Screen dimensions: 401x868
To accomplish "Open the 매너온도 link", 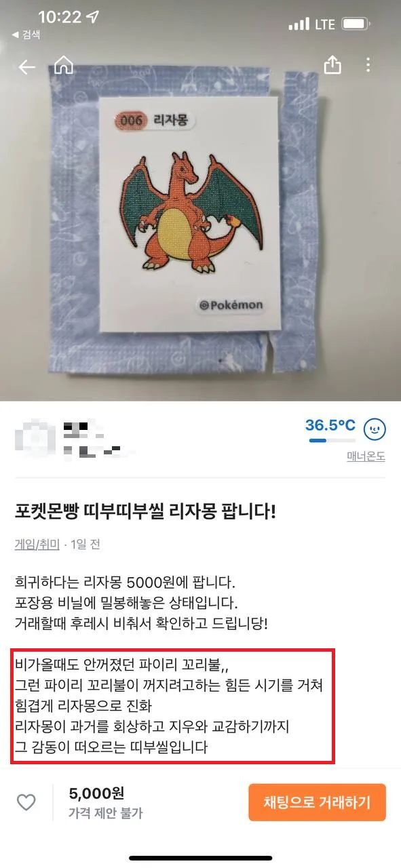I will coord(366,456).
